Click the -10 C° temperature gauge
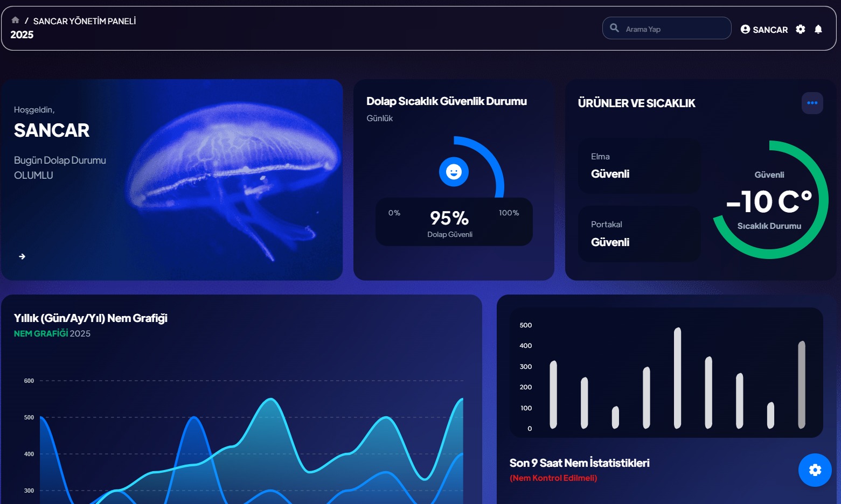The width and height of the screenshot is (841, 504). [x=769, y=200]
